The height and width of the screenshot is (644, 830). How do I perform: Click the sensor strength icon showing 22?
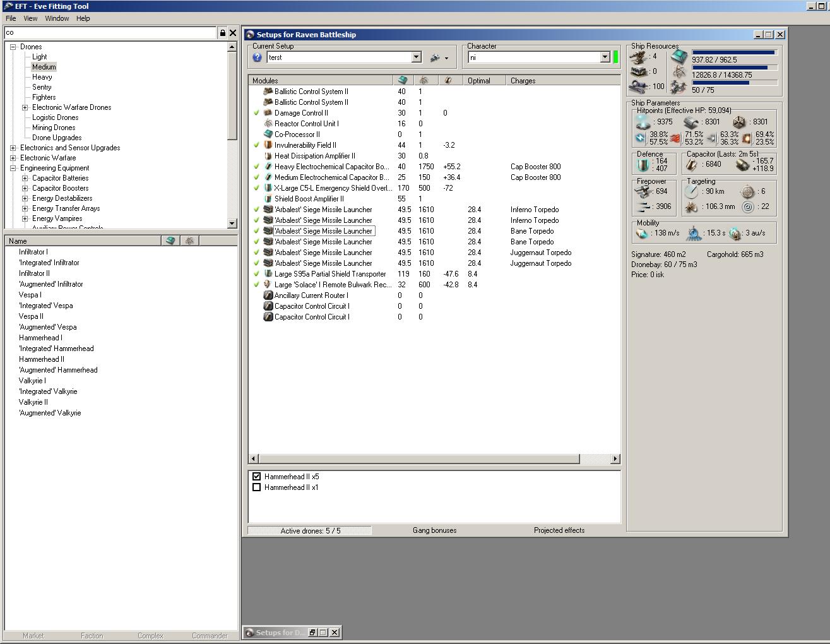[748, 206]
